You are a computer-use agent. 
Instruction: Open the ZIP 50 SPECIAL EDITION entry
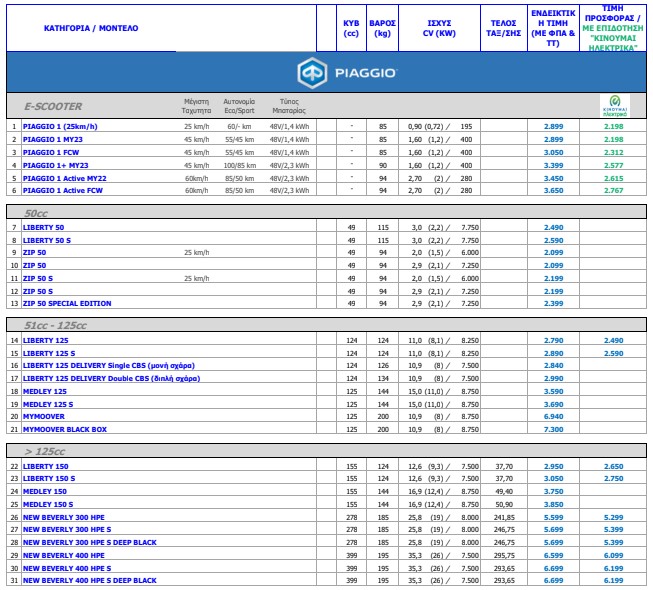[67, 303]
